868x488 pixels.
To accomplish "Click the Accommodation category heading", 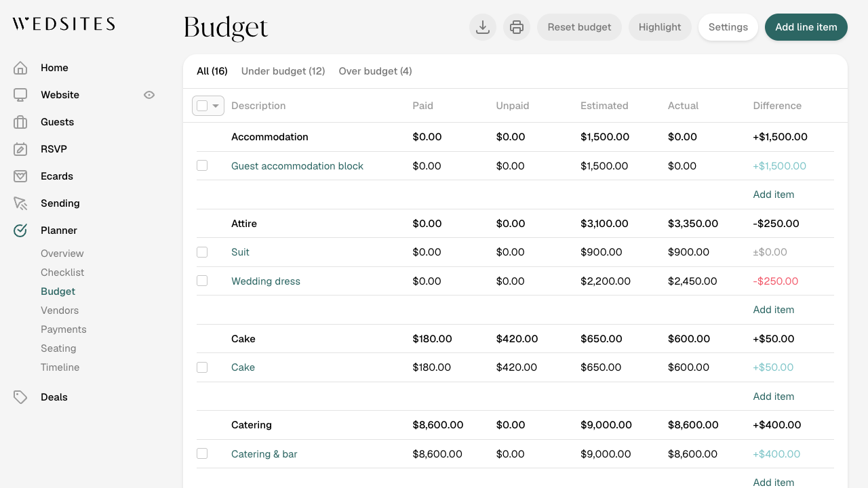I will point(270,137).
